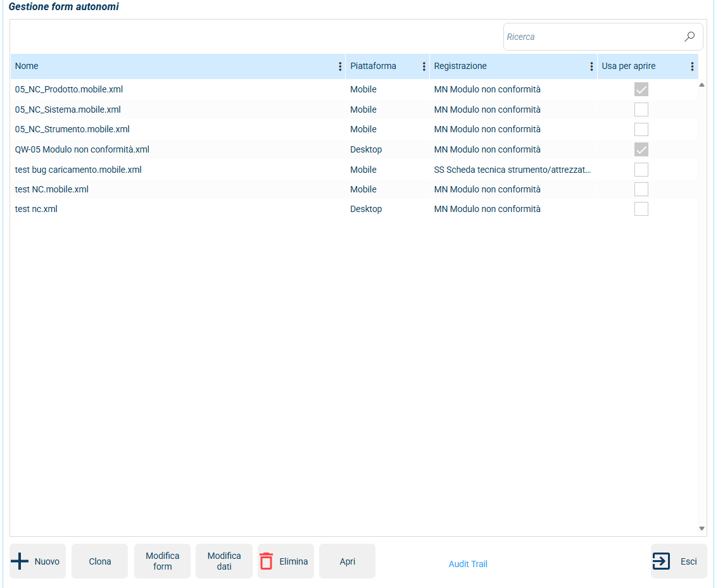Open the Piattaforma column options menu
Image resolution: width=718 pixels, height=588 pixels.
[x=424, y=66]
